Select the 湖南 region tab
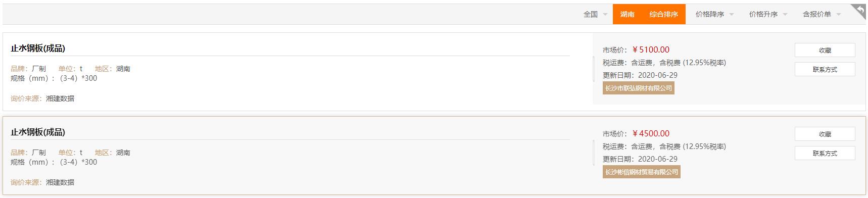Screen dimensions: 868x198 coord(628,14)
